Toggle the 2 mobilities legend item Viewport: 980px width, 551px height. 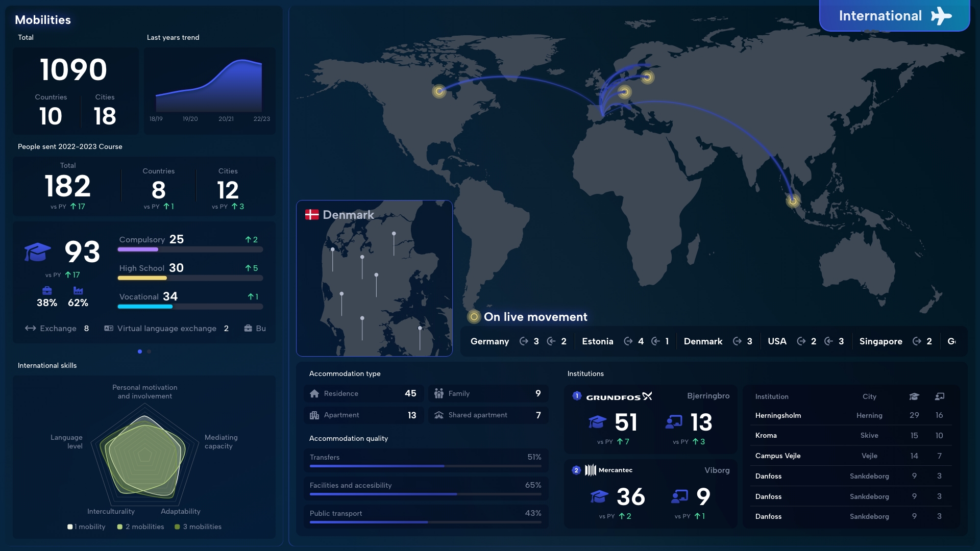[x=141, y=527]
